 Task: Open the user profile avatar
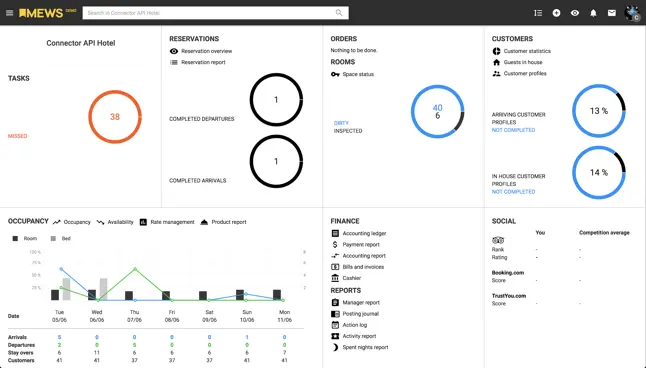click(x=632, y=13)
